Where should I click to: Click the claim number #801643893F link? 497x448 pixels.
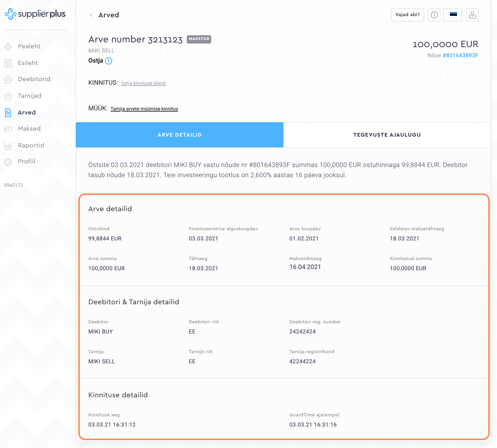(x=460, y=55)
